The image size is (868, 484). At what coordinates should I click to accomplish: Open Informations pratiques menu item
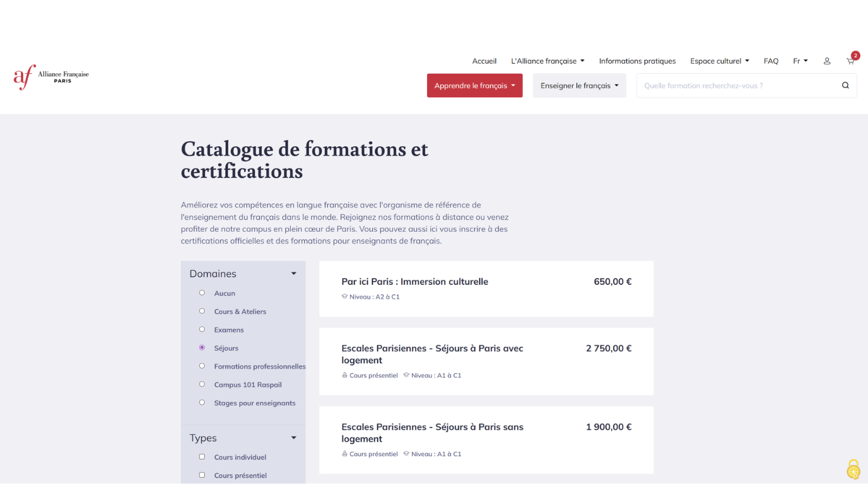pos(637,61)
